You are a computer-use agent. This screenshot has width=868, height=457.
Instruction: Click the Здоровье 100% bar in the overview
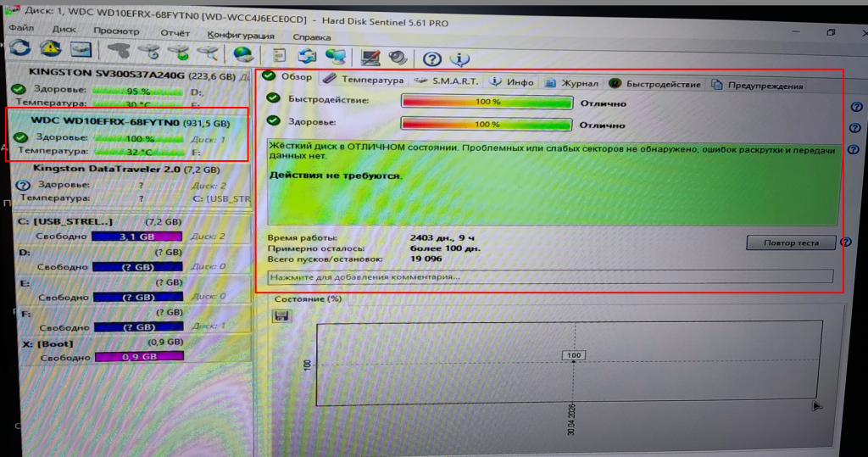click(487, 124)
